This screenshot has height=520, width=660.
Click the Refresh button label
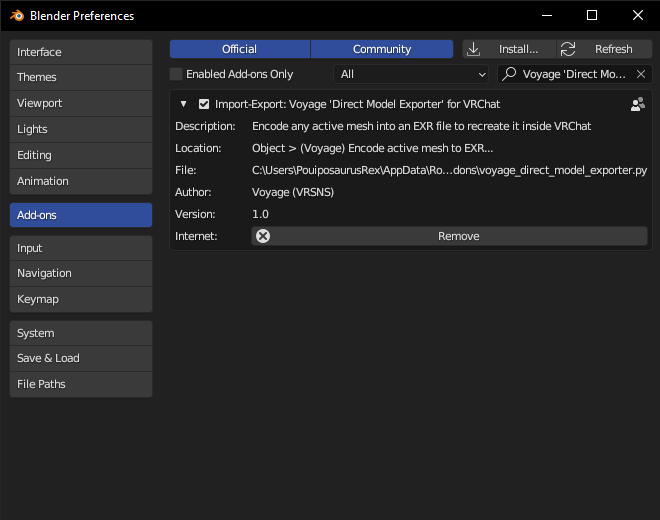pos(613,49)
